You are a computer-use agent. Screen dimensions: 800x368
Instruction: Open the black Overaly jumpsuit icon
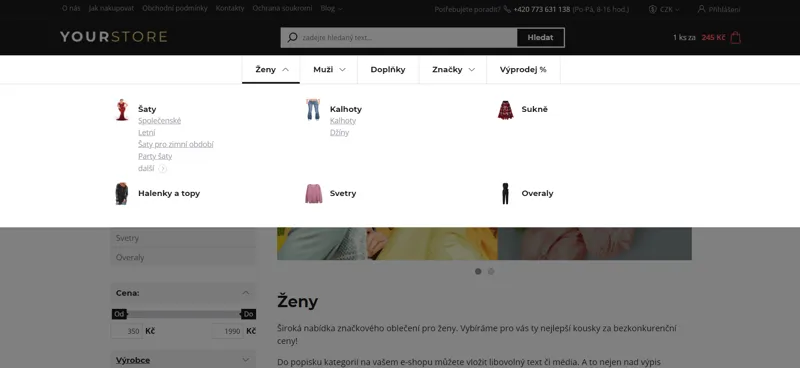click(505, 193)
